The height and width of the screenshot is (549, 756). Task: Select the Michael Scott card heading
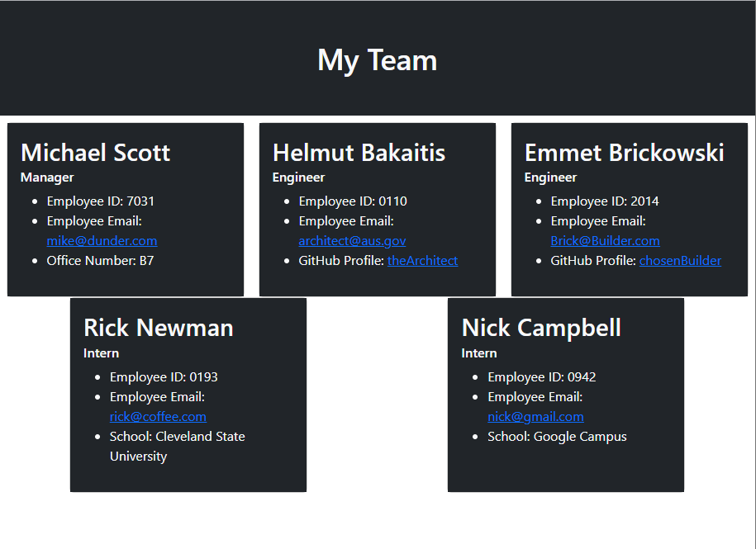[95, 153]
